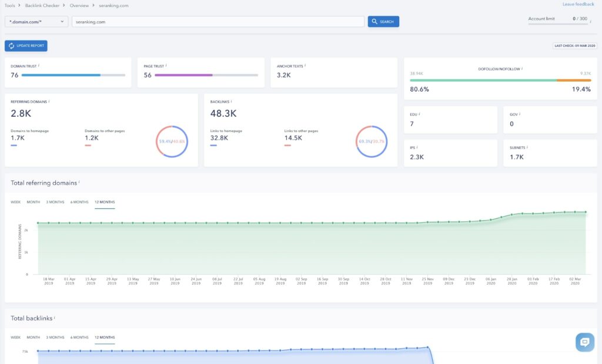
Task: Go to Tools breadcrumb
Action: click(9, 5)
